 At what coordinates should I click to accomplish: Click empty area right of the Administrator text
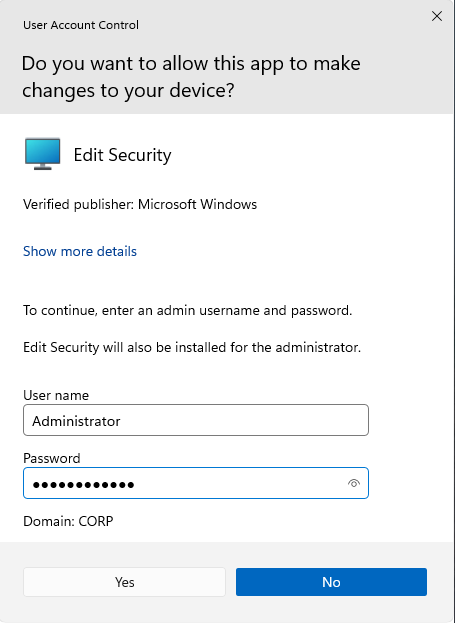tap(242, 420)
